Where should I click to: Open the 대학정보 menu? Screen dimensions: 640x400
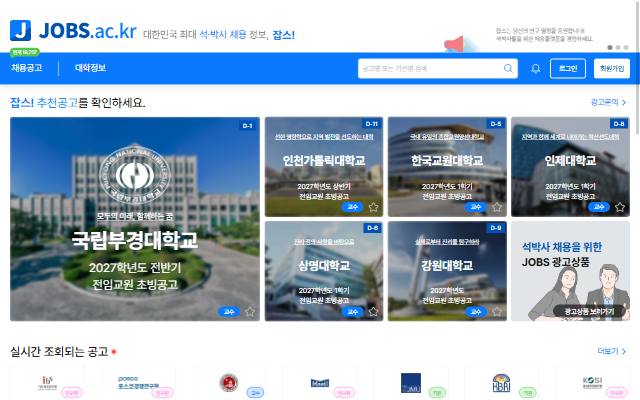point(91,68)
